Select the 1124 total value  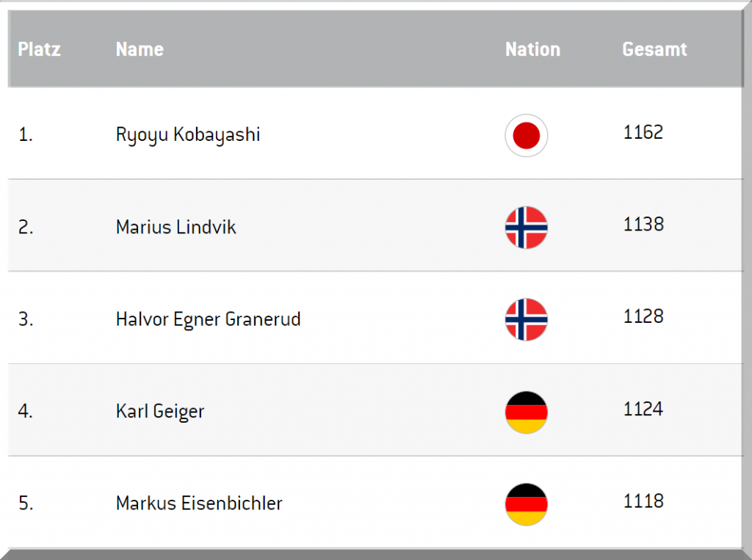coord(643,409)
